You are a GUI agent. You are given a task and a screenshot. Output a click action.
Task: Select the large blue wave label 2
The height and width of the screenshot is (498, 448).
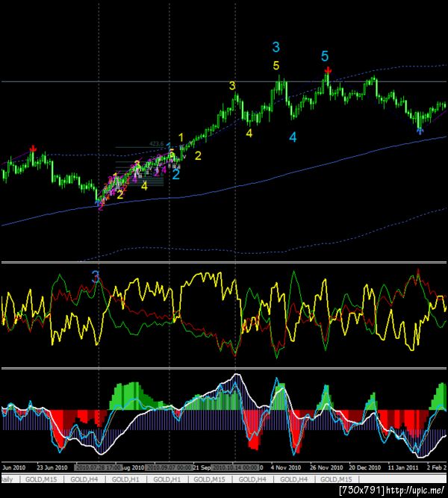pos(175,174)
